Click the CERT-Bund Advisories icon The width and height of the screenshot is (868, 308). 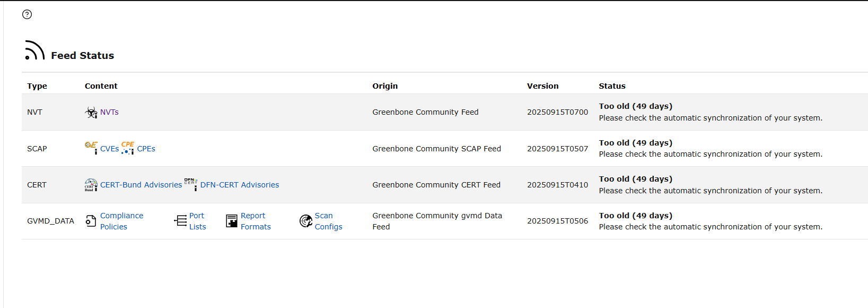click(x=91, y=185)
